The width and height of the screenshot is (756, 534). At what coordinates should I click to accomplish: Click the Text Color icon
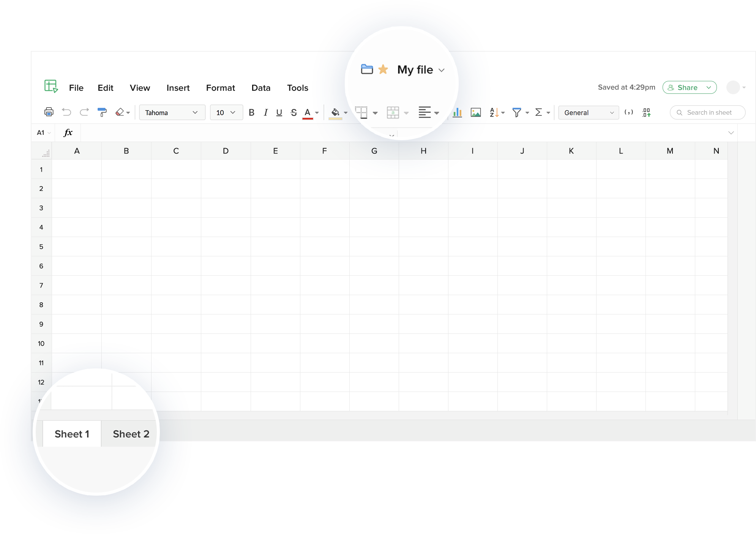pyautogui.click(x=308, y=112)
